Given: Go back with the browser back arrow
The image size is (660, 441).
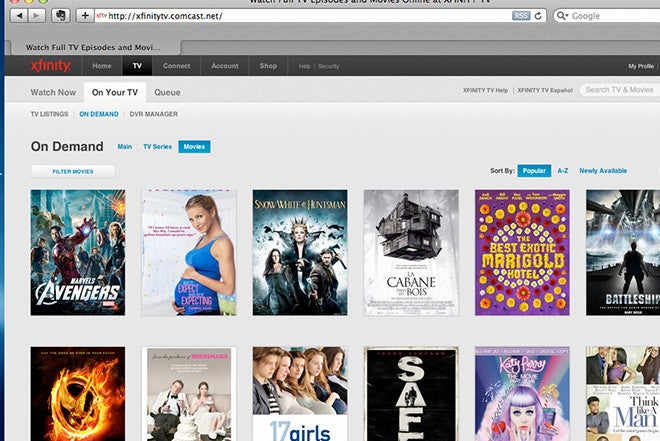Looking at the screenshot, I should pos(19,16).
